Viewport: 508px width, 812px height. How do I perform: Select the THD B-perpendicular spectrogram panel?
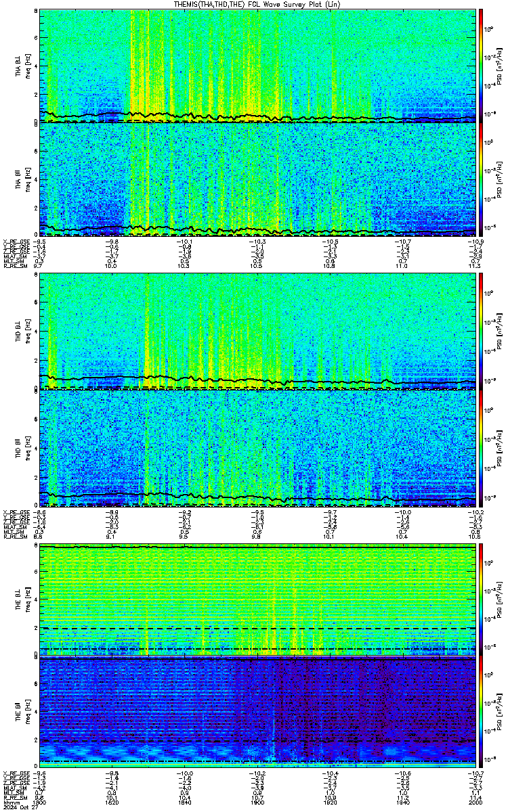pyautogui.click(x=258, y=332)
